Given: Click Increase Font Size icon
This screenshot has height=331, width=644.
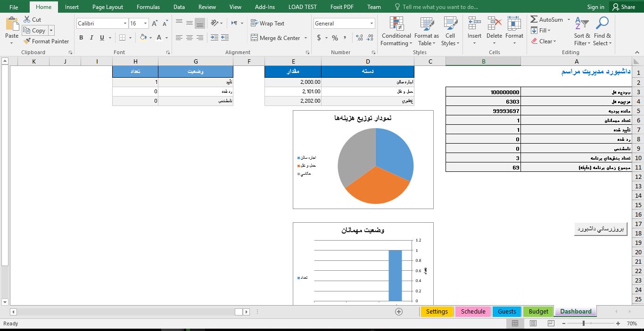Looking at the screenshot, I should click(x=155, y=23).
